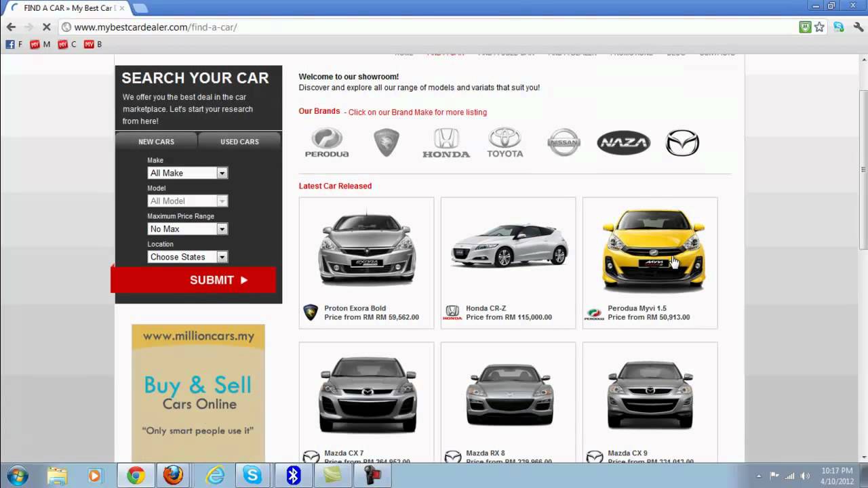Viewport: 868px width, 488px height.
Task: Click the Proton Exora Bold car image
Action: [367, 249]
